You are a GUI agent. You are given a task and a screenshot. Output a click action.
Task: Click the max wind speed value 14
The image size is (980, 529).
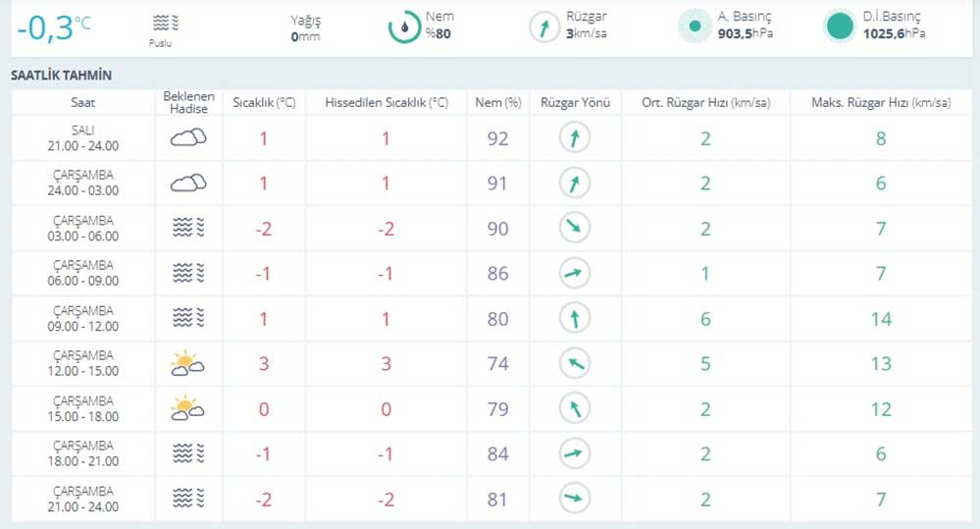tap(880, 319)
